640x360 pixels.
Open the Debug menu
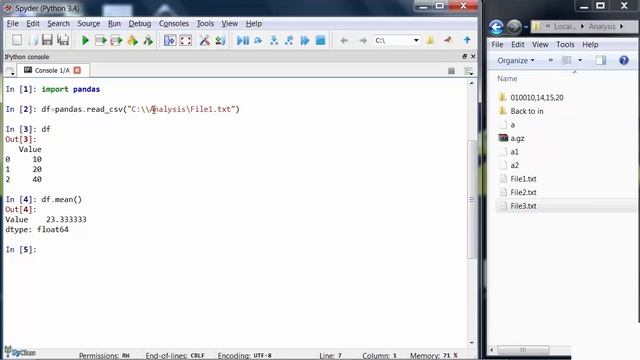click(140, 24)
